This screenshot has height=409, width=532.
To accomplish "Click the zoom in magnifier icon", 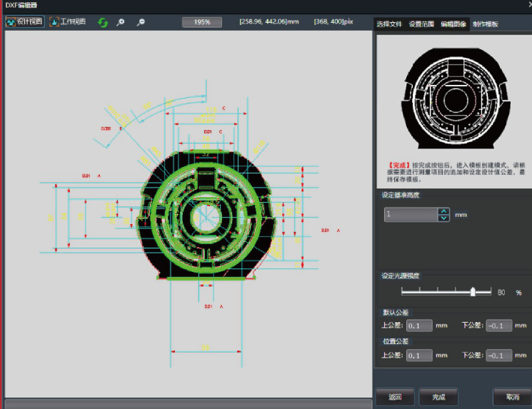I will coord(121,23).
